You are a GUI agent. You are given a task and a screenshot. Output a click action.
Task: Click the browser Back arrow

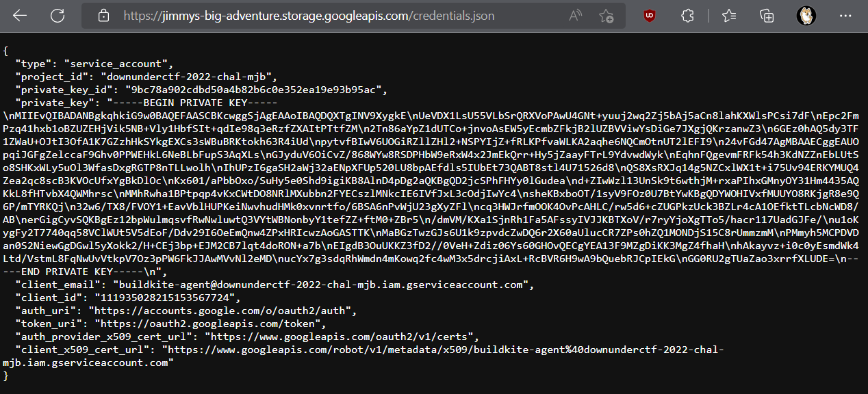point(20,15)
